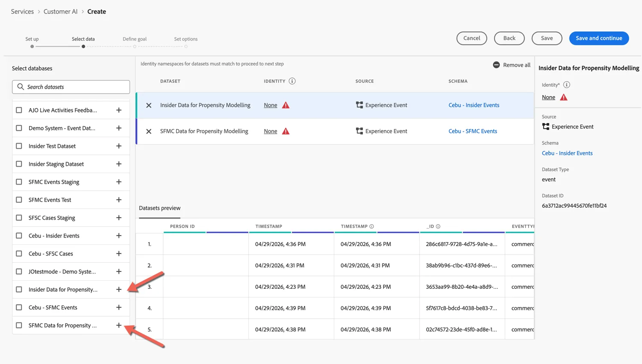Viewport: 642px width, 364px height.
Task: Tick the SFMC Events Staging checkbox
Action: coord(19,182)
